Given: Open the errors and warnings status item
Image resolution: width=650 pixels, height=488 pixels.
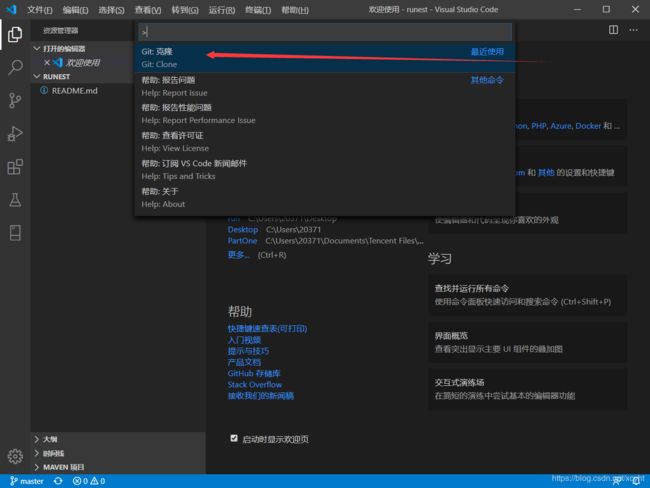Looking at the screenshot, I should coord(89,481).
